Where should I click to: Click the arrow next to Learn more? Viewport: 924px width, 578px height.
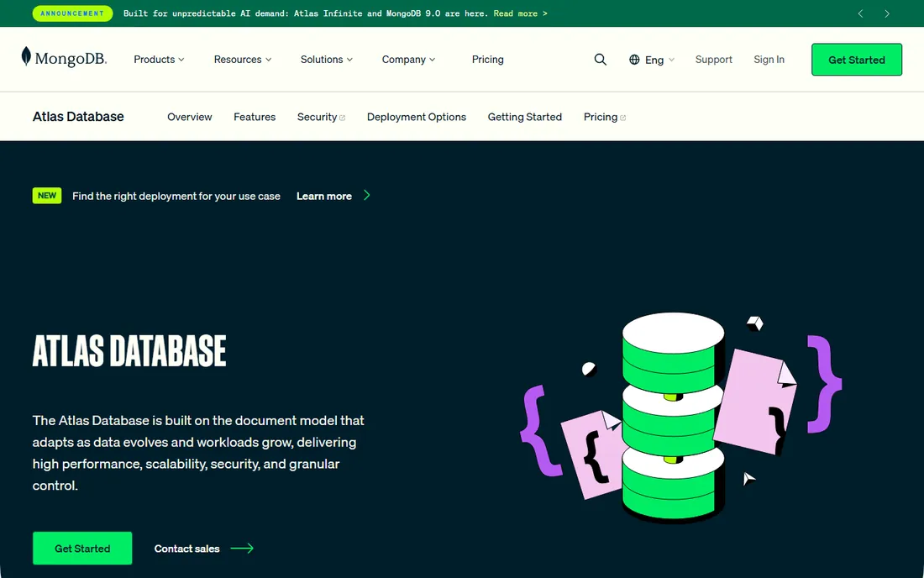click(366, 196)
